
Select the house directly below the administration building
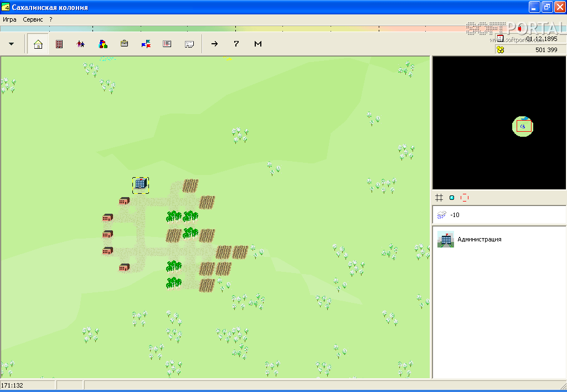click(x=124, y=200)
